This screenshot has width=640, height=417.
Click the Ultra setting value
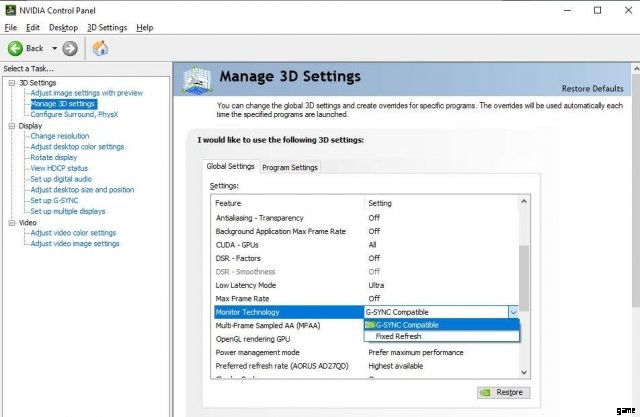[376, 285]
